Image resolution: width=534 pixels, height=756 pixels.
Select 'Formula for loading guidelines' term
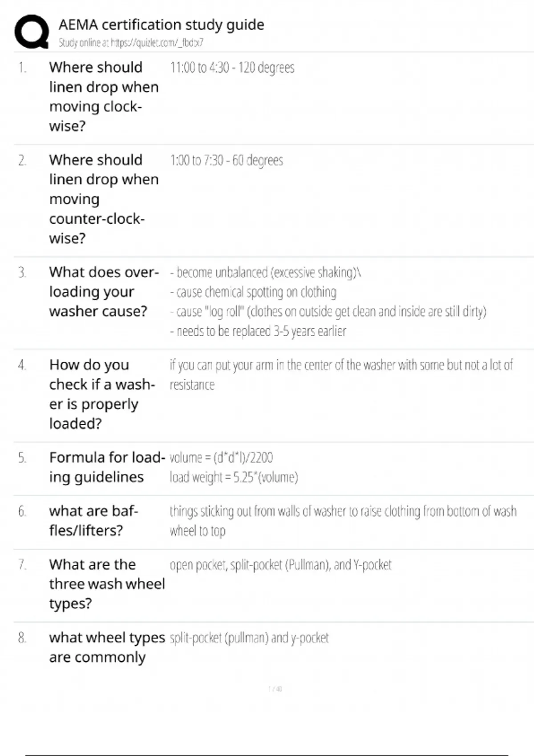pos(107,467)
